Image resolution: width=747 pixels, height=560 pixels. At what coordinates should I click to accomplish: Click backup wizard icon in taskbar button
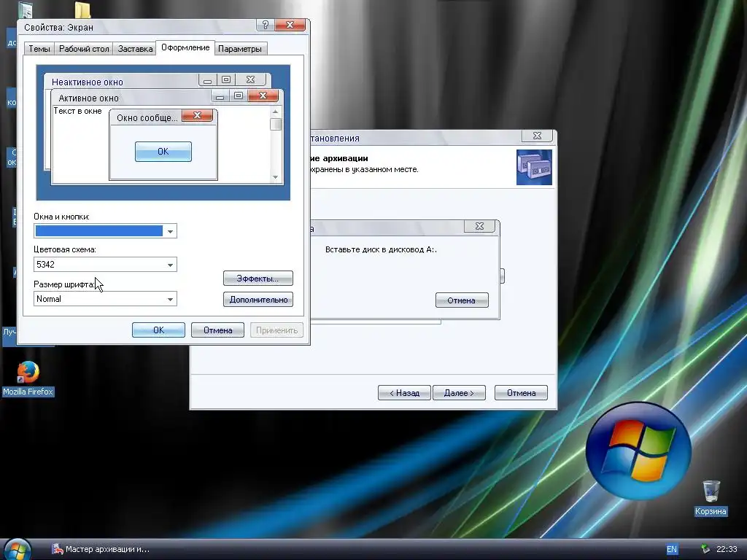click(57, 549)
